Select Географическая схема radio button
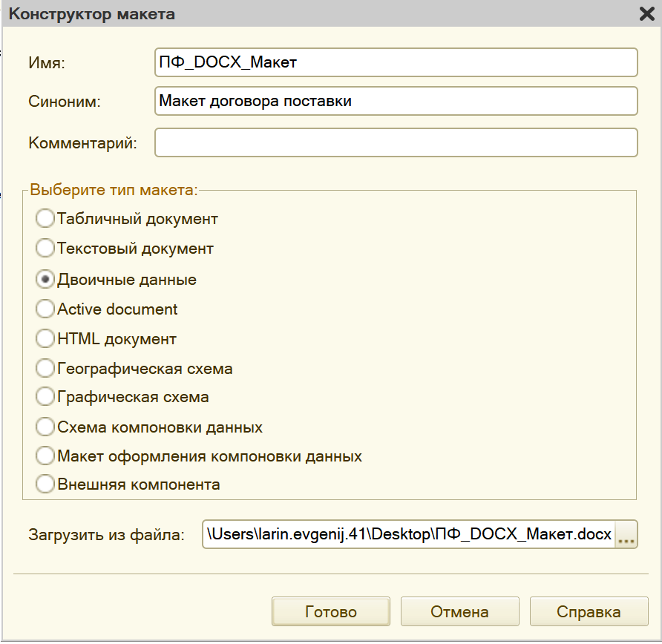Viewport: 662px width, 644px height. [45, 368]
